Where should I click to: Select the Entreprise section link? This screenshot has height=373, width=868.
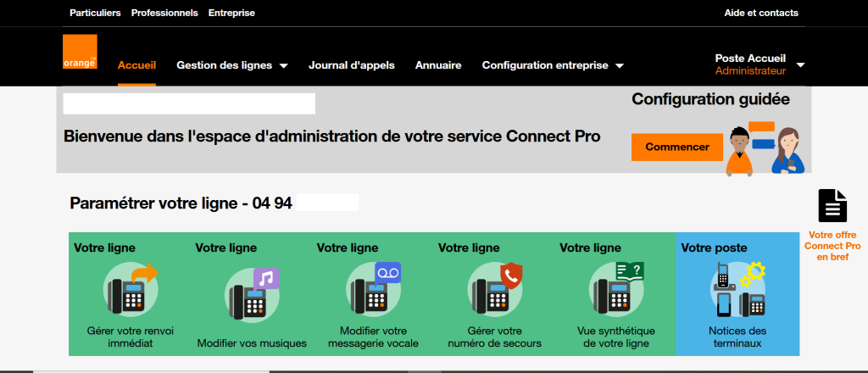click(x=231, y=13)
